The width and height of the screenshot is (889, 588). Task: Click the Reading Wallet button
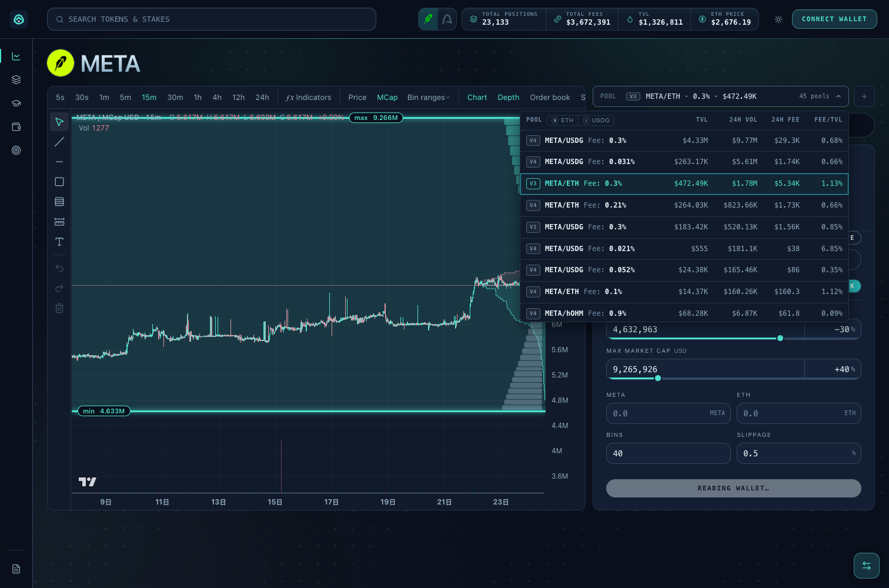pos(733,488)
